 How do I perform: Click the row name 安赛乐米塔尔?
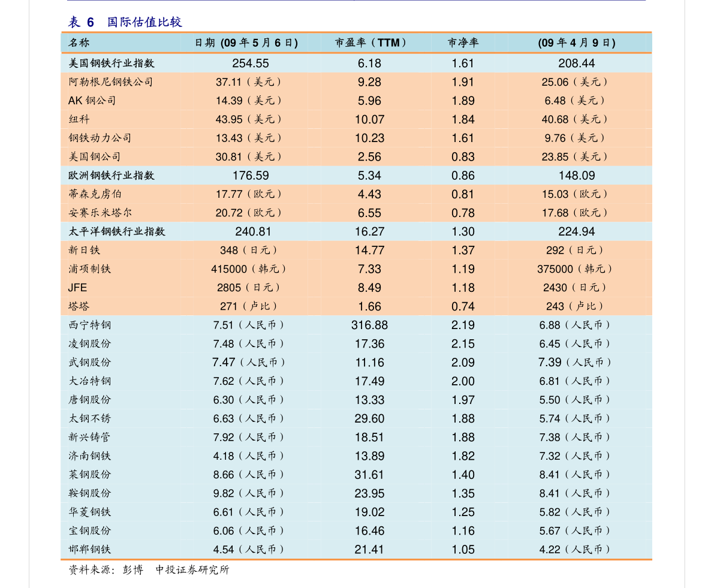(100, 213)
